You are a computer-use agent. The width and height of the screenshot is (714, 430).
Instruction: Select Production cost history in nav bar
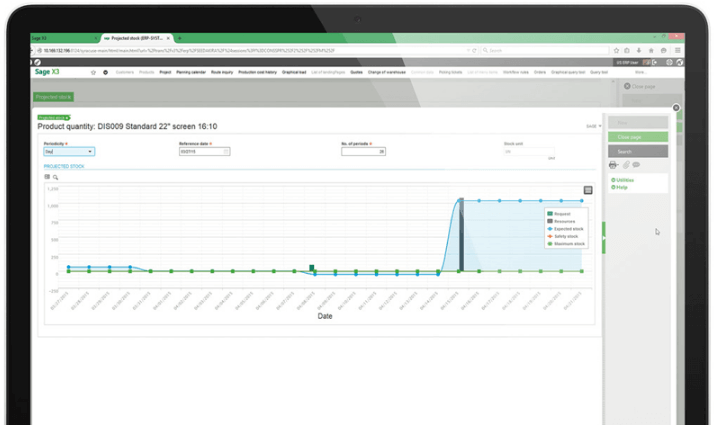coord(261,72)
